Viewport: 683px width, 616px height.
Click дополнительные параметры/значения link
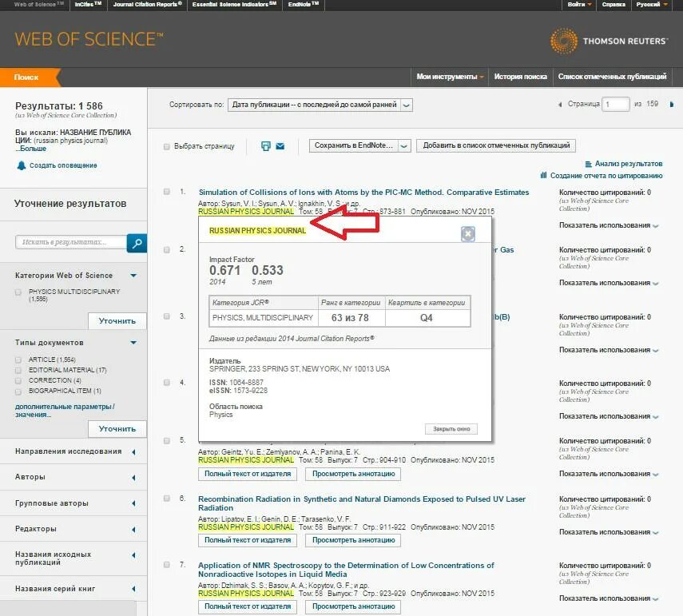coord(65,411)
